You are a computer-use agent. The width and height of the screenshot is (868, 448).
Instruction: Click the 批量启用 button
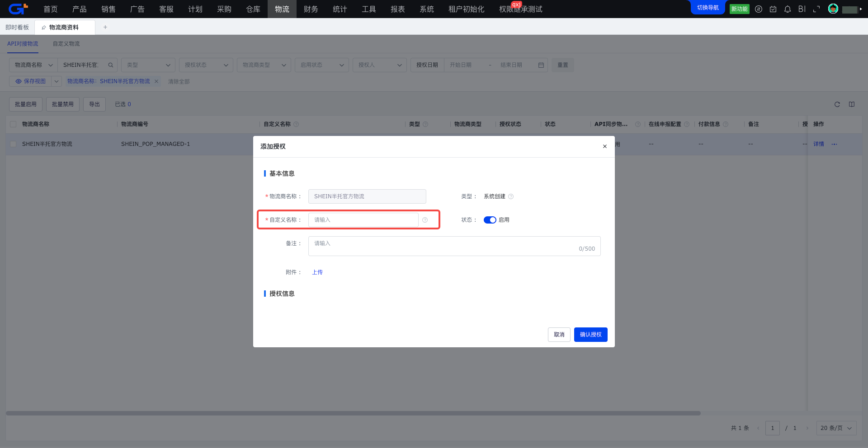click(x=26, y=104)
